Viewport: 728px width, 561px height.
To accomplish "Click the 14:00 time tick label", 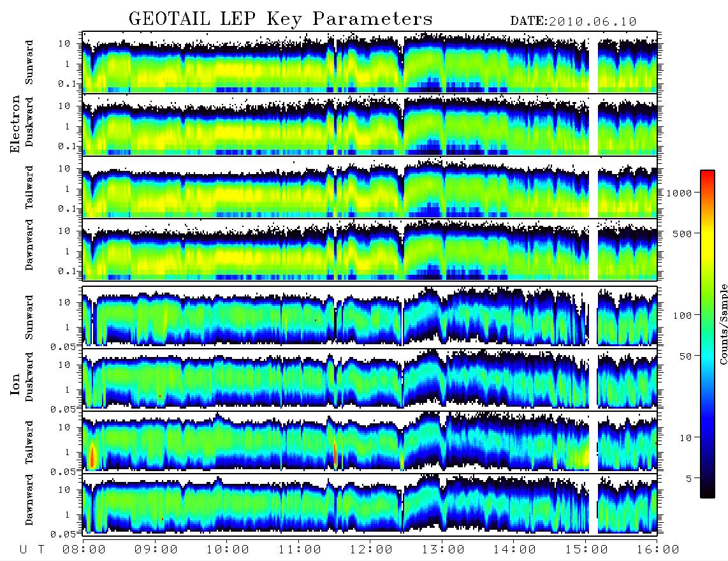I will click(514, 550).
